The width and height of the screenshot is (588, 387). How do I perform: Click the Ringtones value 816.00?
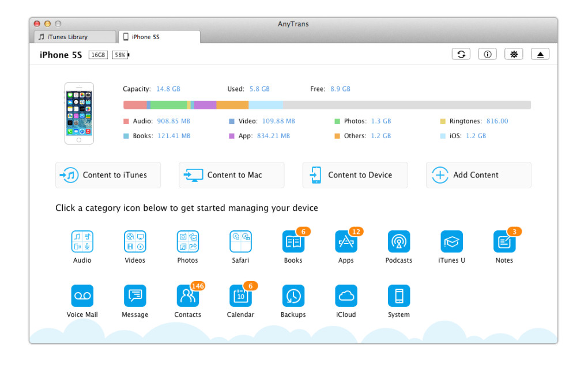pos(497,122)
